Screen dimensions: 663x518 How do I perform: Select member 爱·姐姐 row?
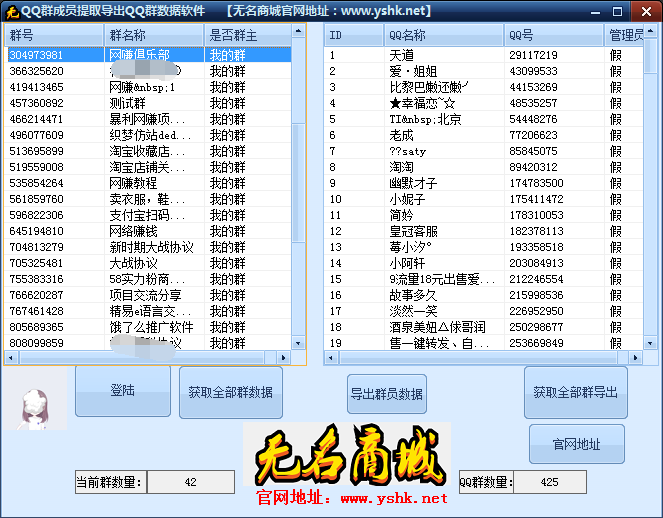point(484,71)
